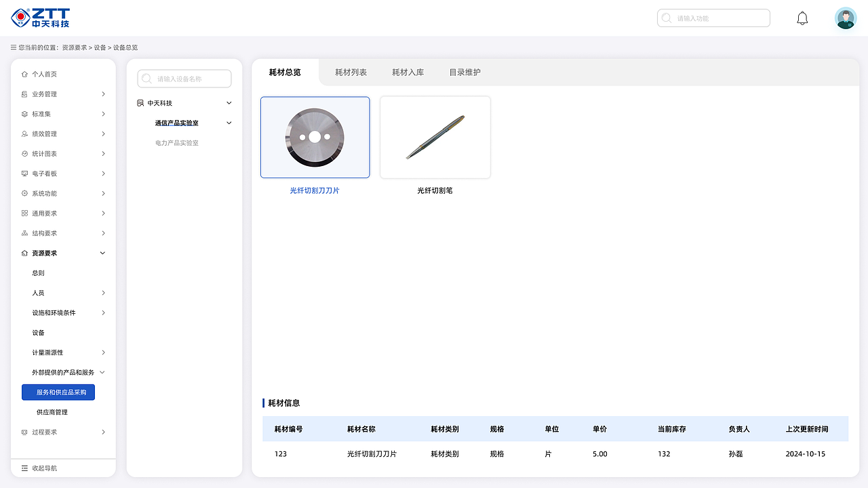Click the 个人首页 home icon in the sidebar
The height and width of the screenshot is (488, 868).
[x=25, y=74]
